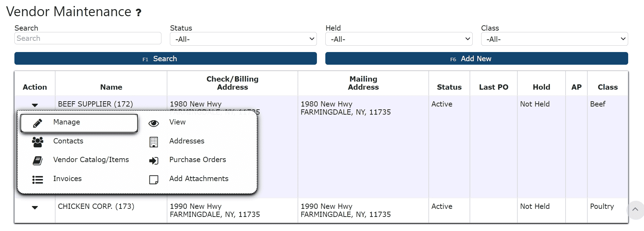Click the pencil Manage icon
The height and width of the screenshot is (231, 644).
tap(38, 123)
